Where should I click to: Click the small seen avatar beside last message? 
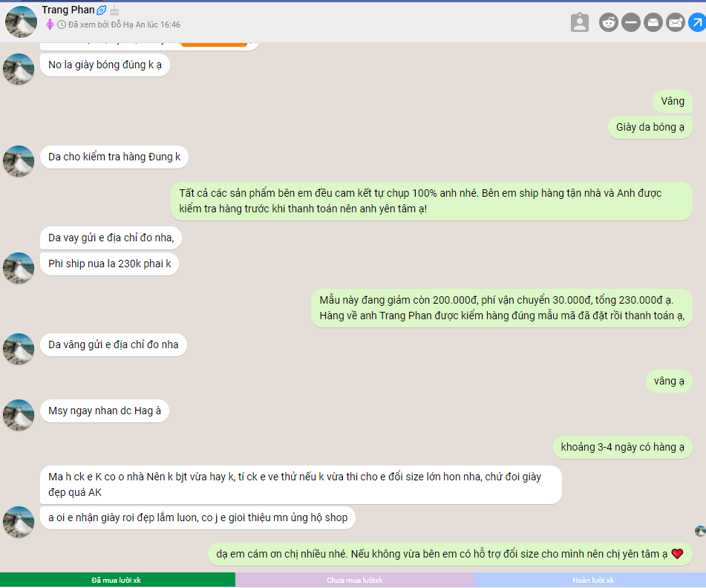(699, 531)
